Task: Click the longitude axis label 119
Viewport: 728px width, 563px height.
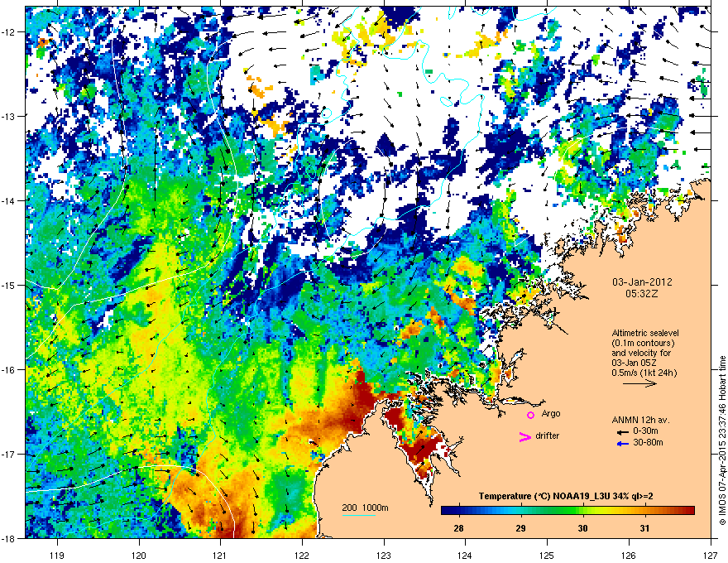Action: [57, 555]
